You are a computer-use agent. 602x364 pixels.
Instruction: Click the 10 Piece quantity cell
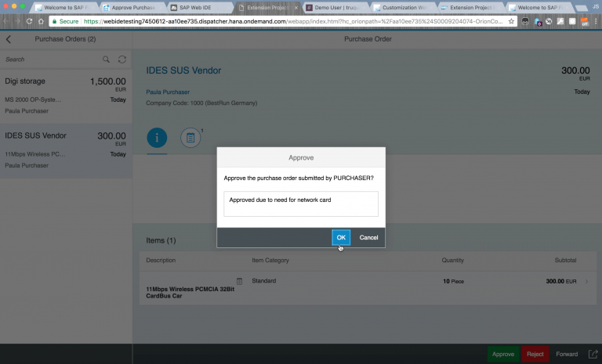[453, 282]
